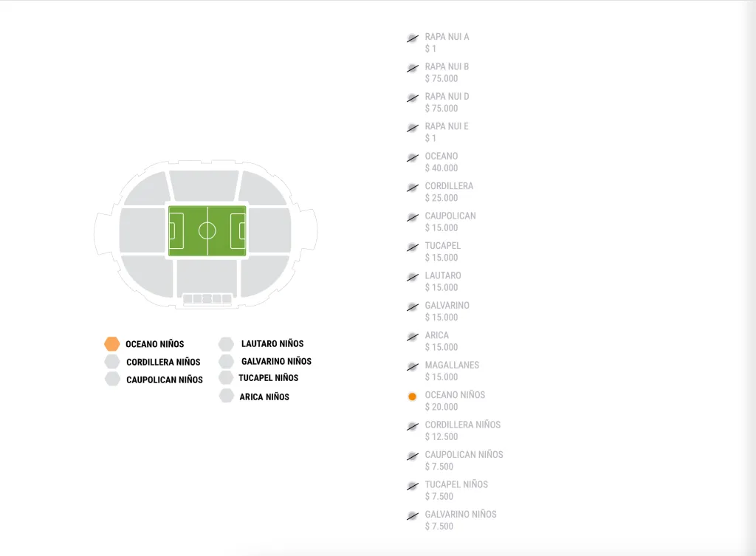756x556 pixels.
Task: Select the crossed-out icon for CORDILLERA
Action: pyautogui.click(x=412, y=187)
